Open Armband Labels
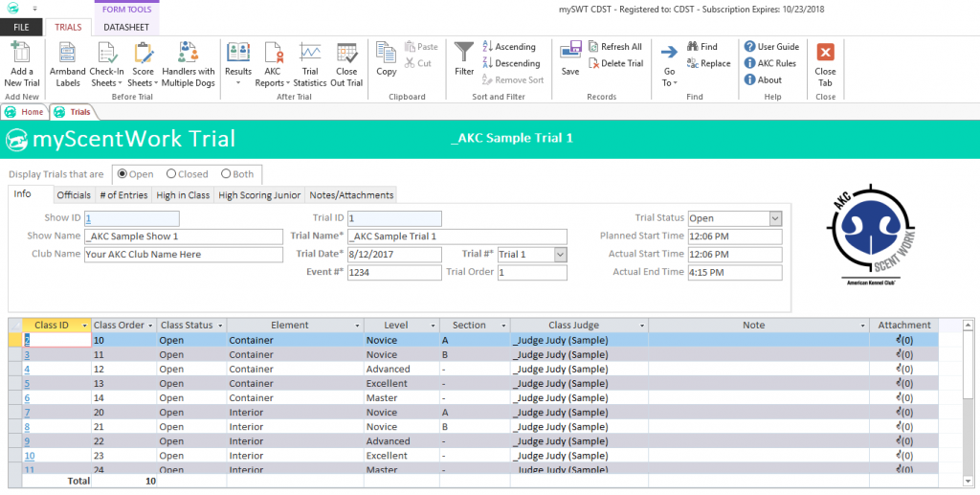 (68, 64)
